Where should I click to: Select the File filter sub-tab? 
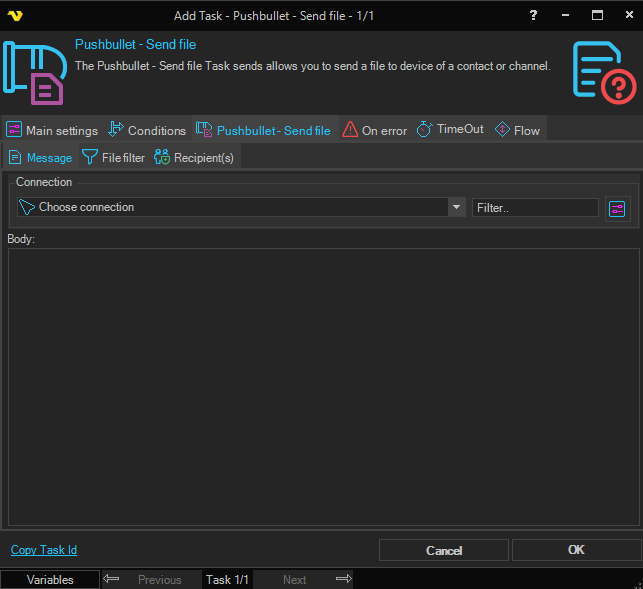pyautogui.click(x=113, y=158)
